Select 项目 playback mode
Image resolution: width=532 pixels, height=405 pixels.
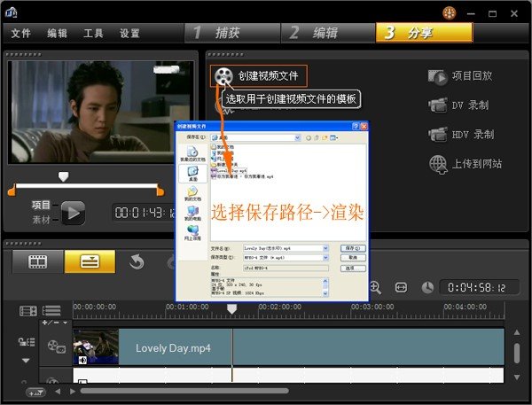(41, 205)
